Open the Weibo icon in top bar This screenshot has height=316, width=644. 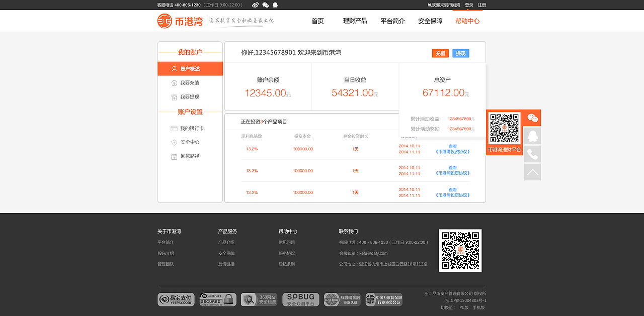255,5
